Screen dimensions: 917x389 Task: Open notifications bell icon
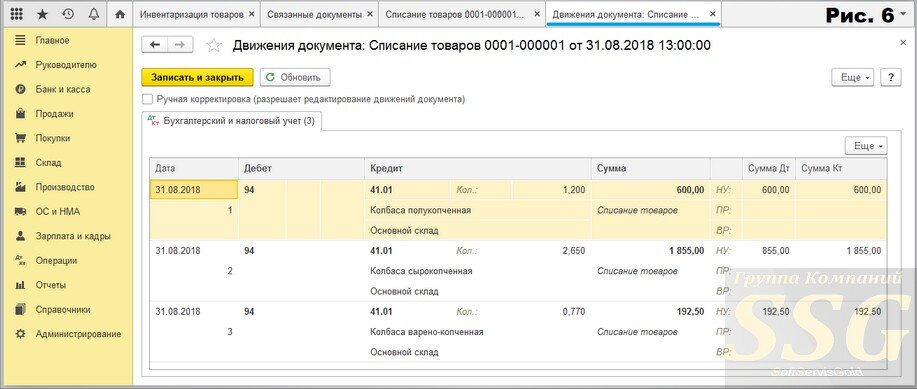(94, 13)
